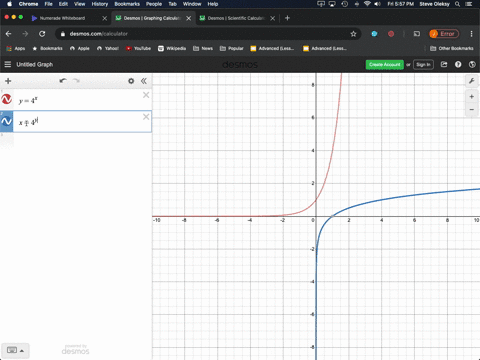Open the Desmos hamburger menu
The height and width of the screenshot is (360, 480).
8,64
